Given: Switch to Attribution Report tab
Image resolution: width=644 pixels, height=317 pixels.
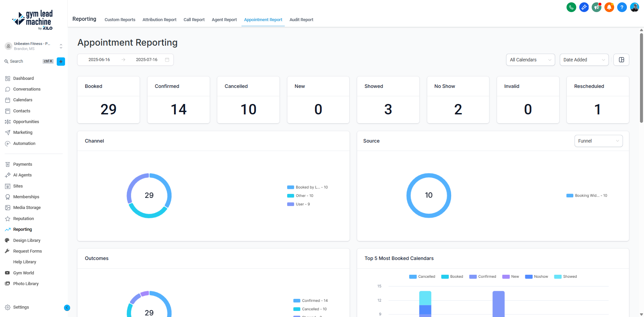Looking at the screenshot, I should pos(159,20).
